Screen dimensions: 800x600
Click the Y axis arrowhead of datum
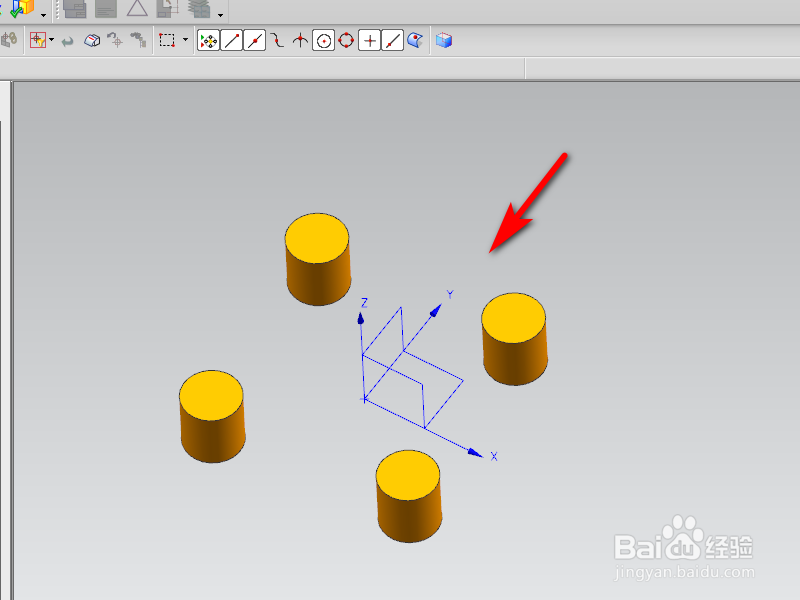436,311
